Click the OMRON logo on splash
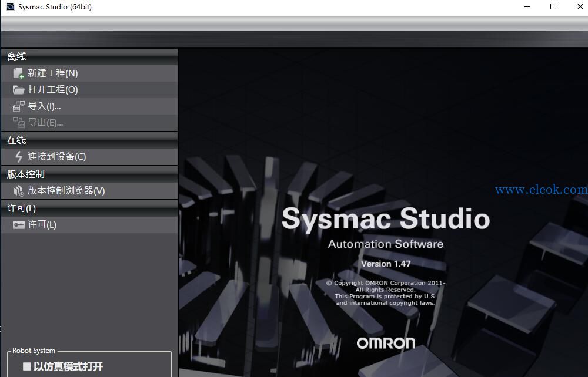Screen dimensions: 588x377 [386, 344]
